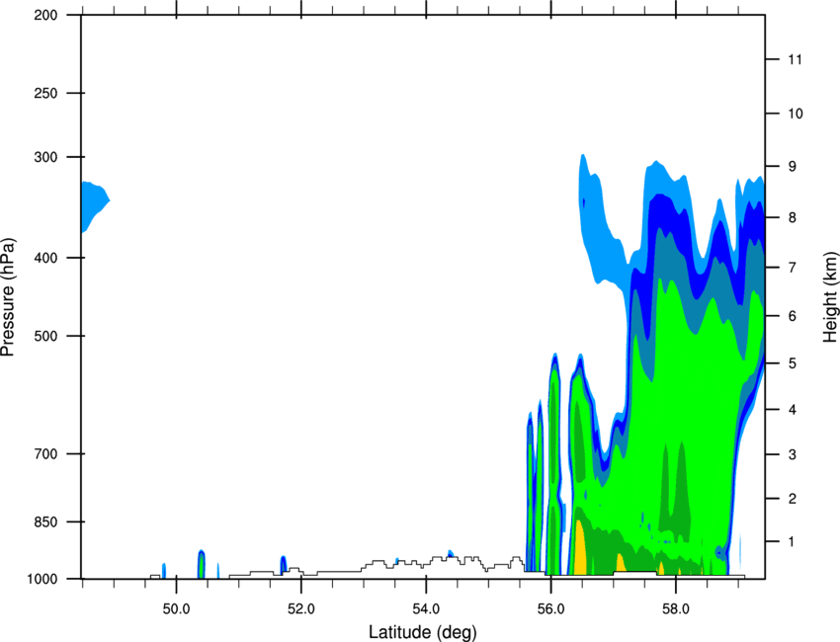840x642 pixels.
Task: Click the 850 pressure tick label
Action: coord(45,522)
